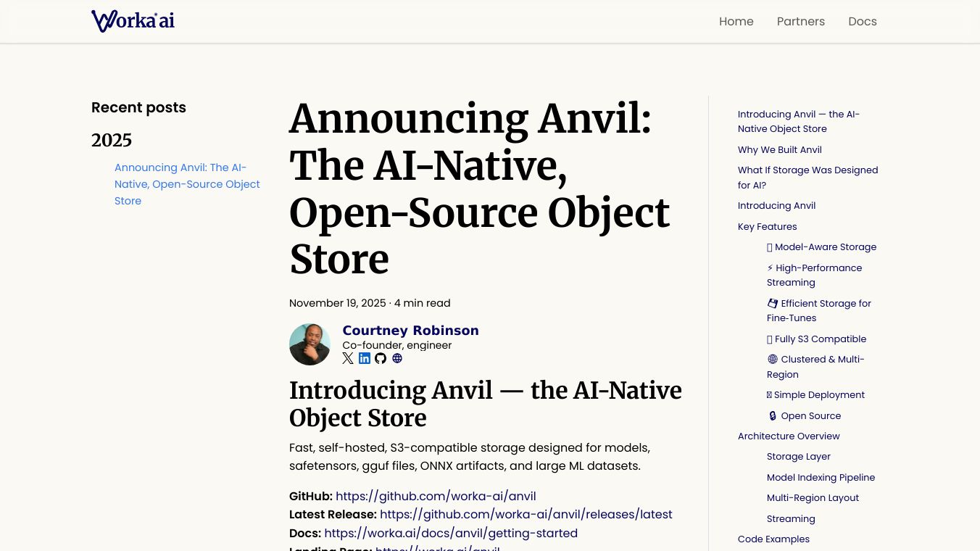Open the author's GitHub profile icon

(x=381, y=358)
